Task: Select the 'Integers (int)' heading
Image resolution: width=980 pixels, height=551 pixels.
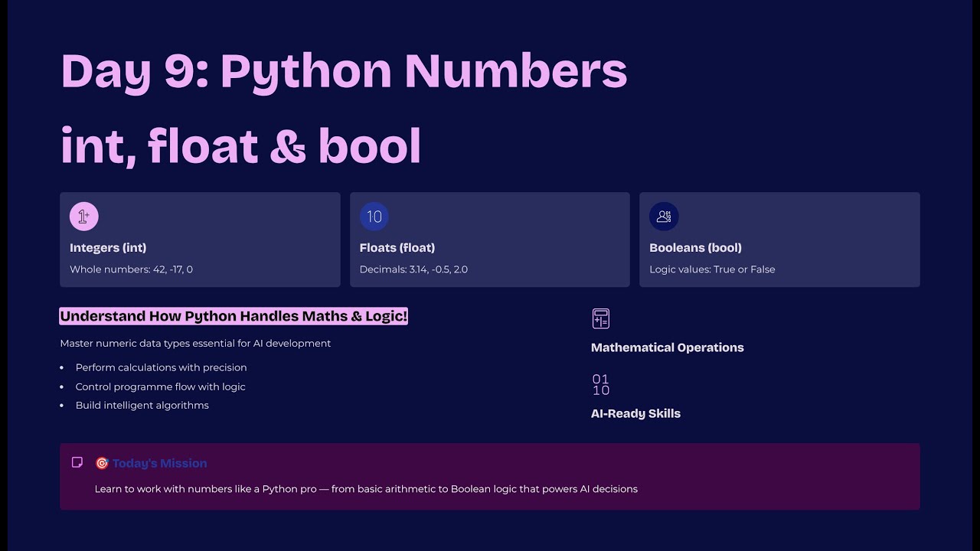Action: click(x=108, y=248)
